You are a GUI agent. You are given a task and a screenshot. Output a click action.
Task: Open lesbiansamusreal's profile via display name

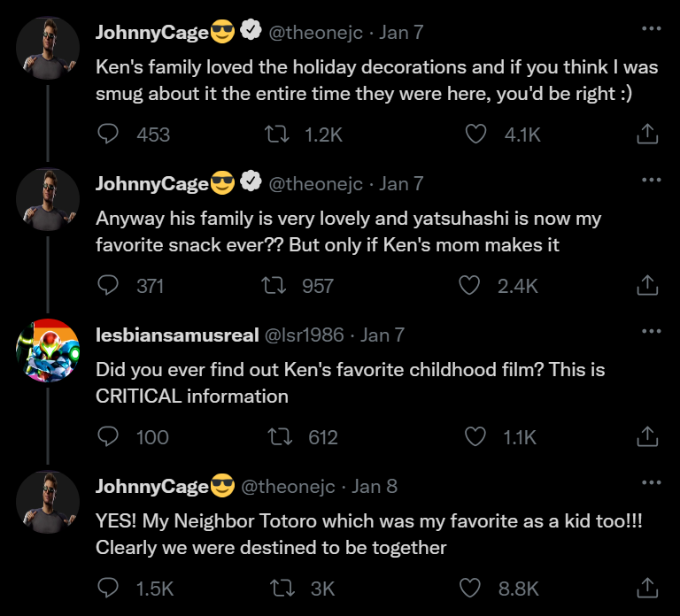[177, 335]
